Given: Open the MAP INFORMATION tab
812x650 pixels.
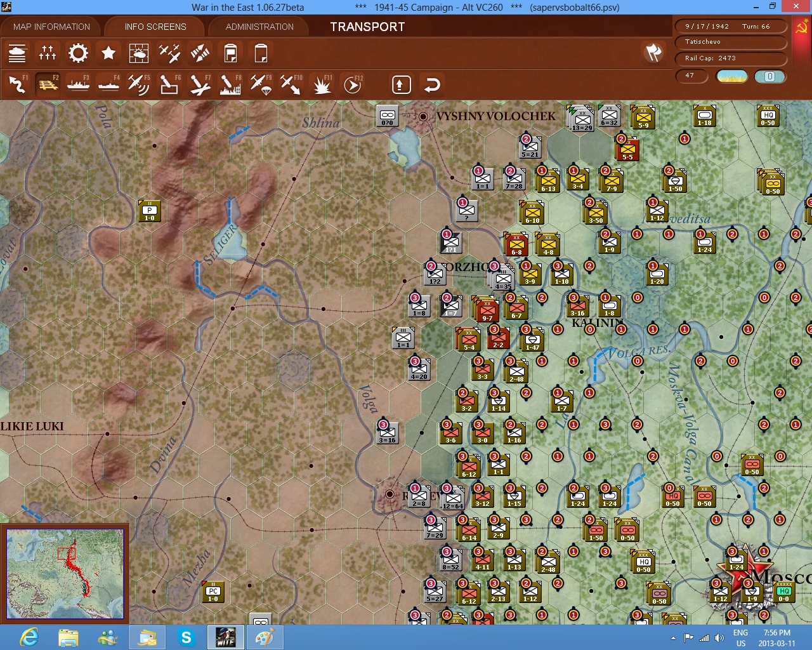Looking at the screenshot, I should tap(52, 27).
